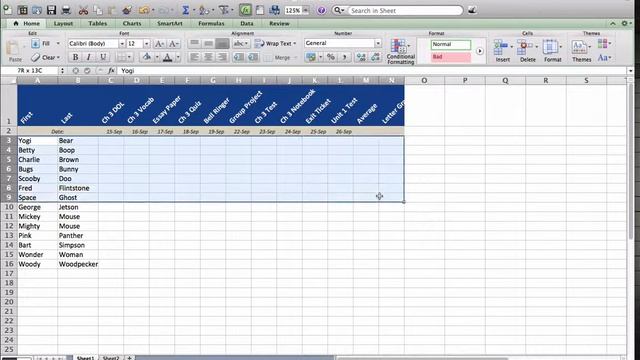Toggle bottom vertical alignment
The image size is (640, 360).
[x=222, y=43]
